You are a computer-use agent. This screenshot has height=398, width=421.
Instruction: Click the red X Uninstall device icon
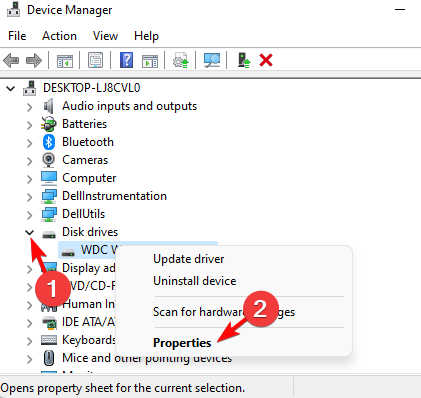266,60
